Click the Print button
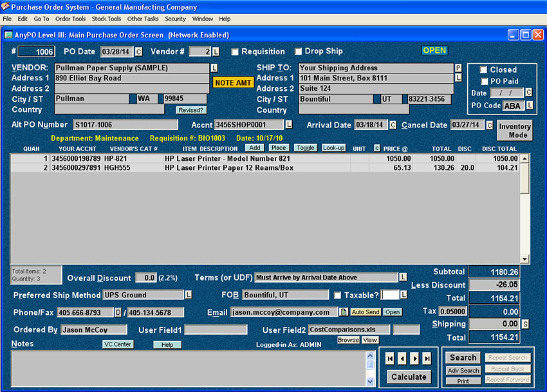The image size is (547, 392). click(463, 381)
